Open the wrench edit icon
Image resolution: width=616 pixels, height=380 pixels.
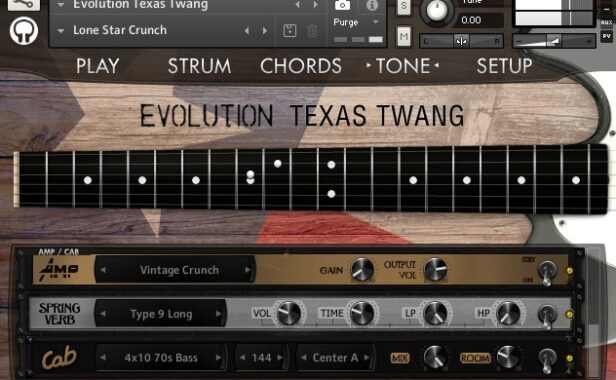tap(24, 5)
